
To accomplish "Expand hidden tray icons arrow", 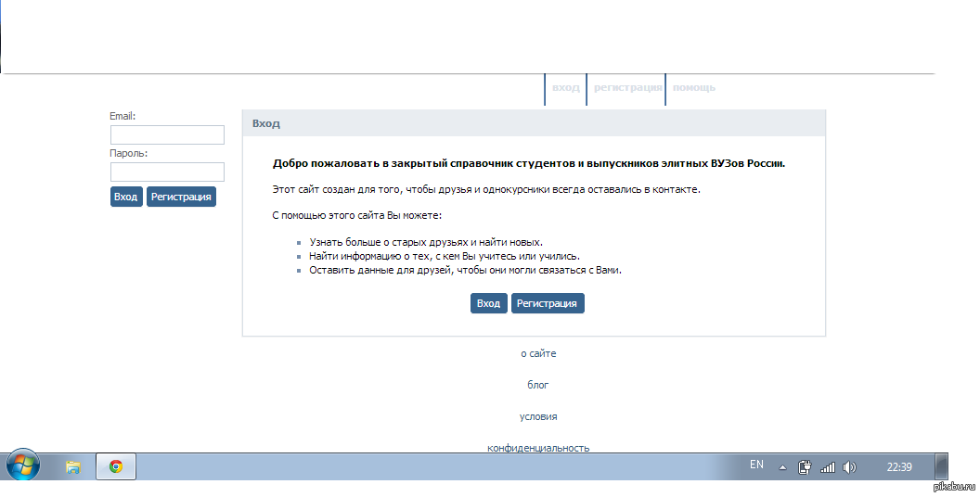I will (x=782, y=466).
